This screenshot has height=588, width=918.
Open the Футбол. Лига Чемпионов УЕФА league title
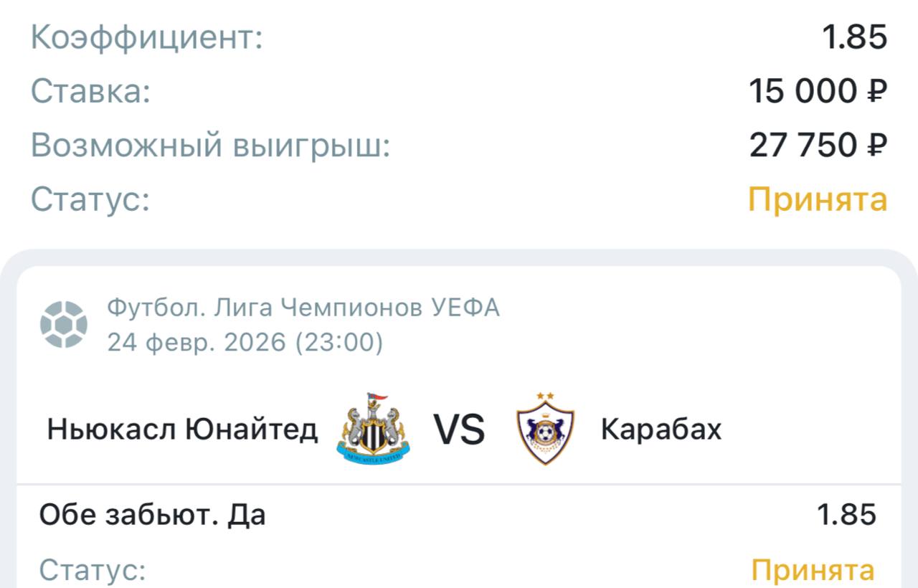pos(303,308)
